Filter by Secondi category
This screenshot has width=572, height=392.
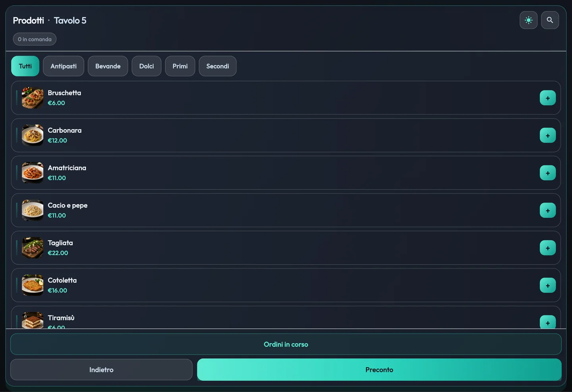coord(218,66)
